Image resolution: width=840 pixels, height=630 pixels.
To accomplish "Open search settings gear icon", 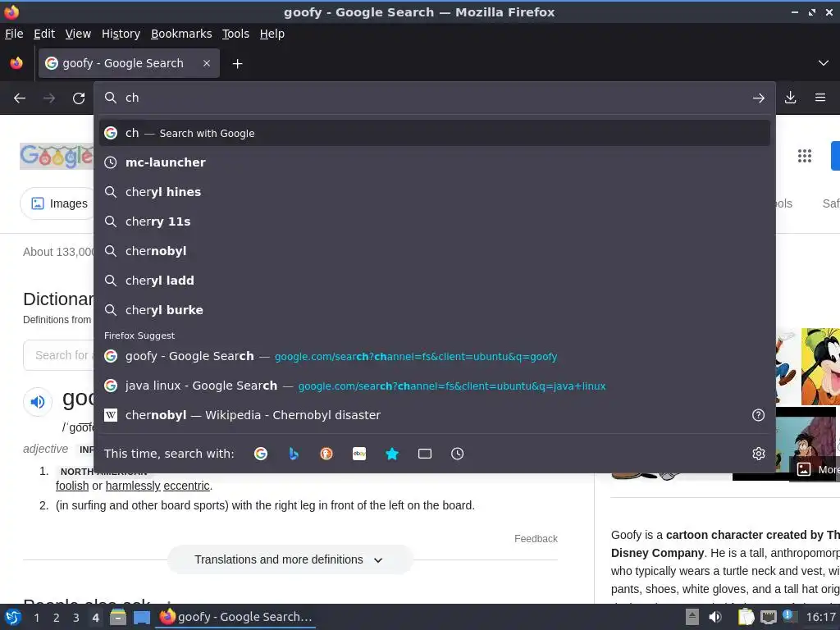I will (x=759, y=454).
